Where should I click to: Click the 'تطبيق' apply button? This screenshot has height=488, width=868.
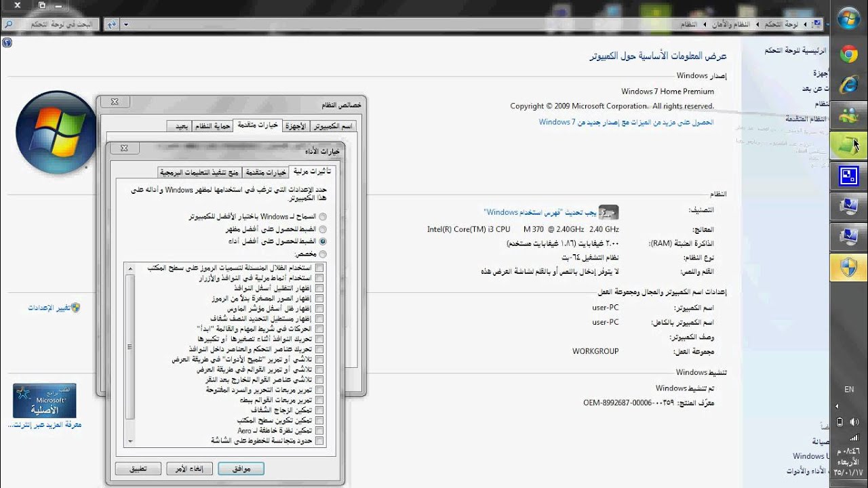point(138,468)
